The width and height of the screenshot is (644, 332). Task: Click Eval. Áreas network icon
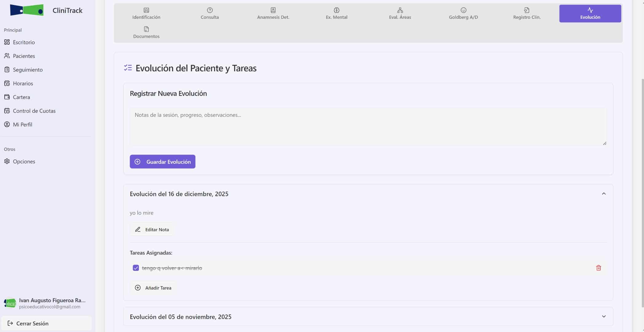400,10
